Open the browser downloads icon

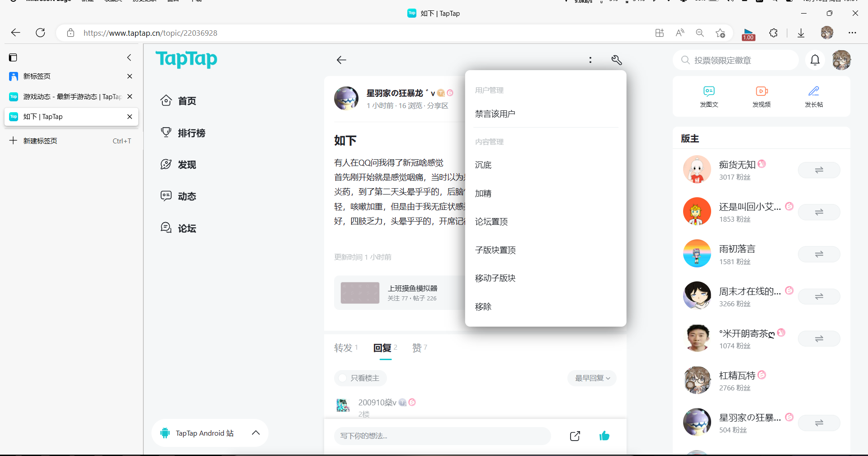click(x=801, y=33)
